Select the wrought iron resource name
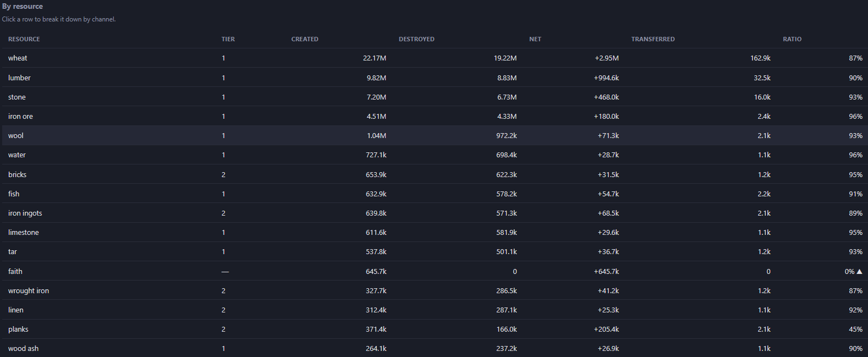Image resolution: width=868 pixels, height=357 pixels. (x=29, y=290)
